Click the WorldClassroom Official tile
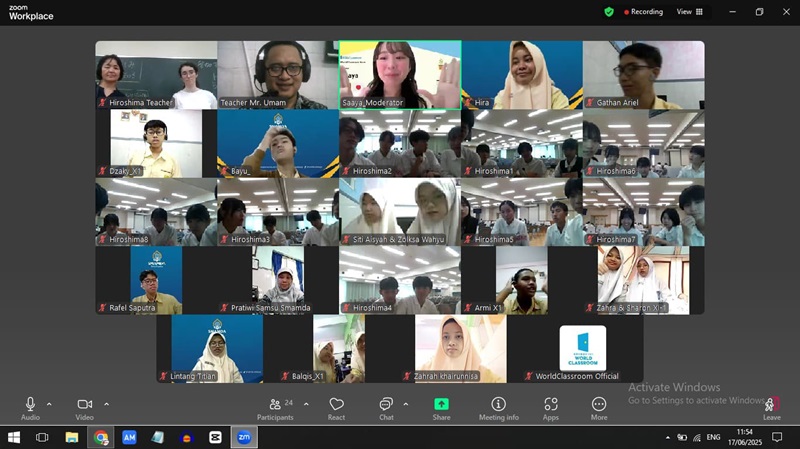Screen dimensions: 800x449 (x=583, y=348)
